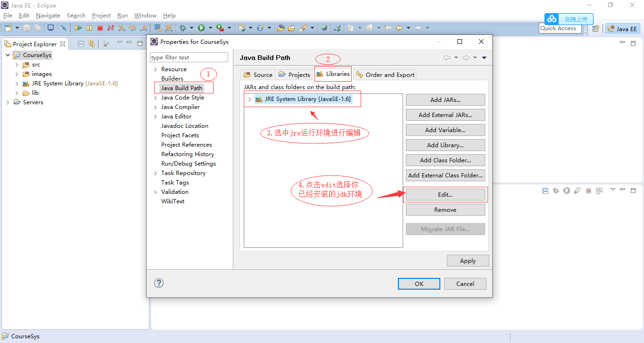This screenshot has height=343, width=644.
Task: Click the OK button
Action: point(419,284)
